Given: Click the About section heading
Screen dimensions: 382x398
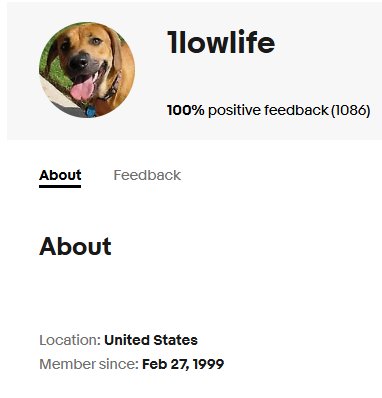Looking at the screenshot, I should [75, 246].
